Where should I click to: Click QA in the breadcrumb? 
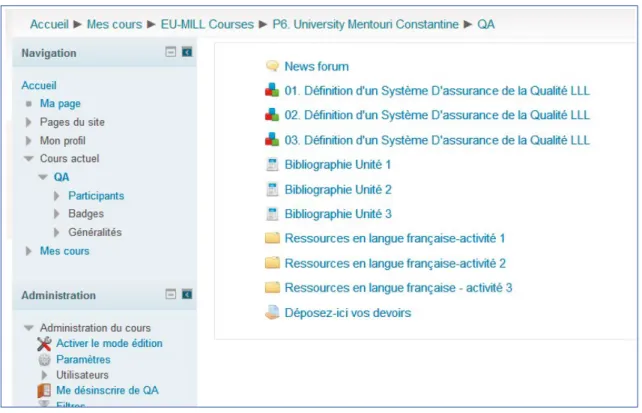pos(486,24)
